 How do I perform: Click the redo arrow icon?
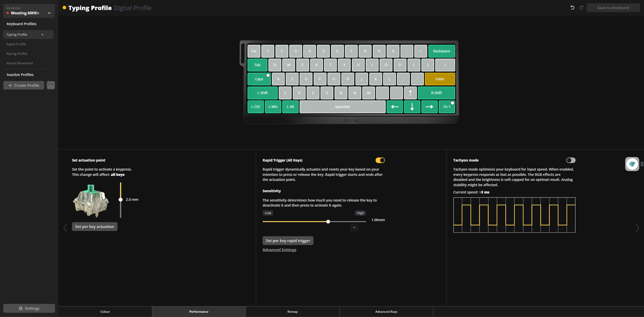[581, 8]
